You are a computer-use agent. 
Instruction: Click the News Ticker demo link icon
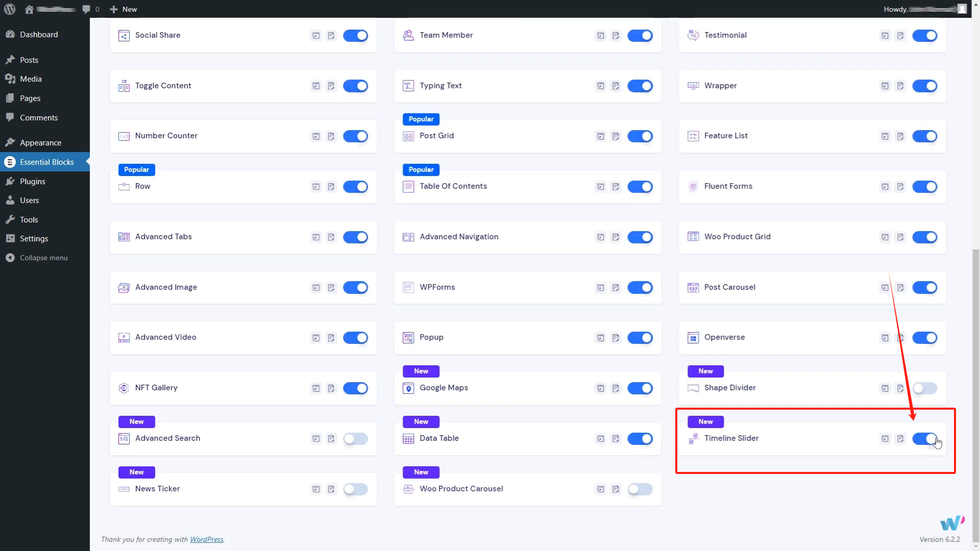click(x=316, y=489)
